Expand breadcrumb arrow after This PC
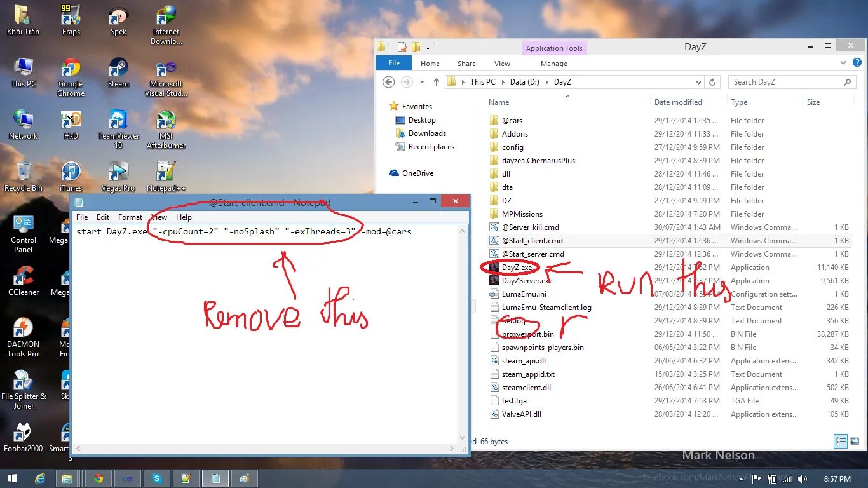 tap(502, 82)
